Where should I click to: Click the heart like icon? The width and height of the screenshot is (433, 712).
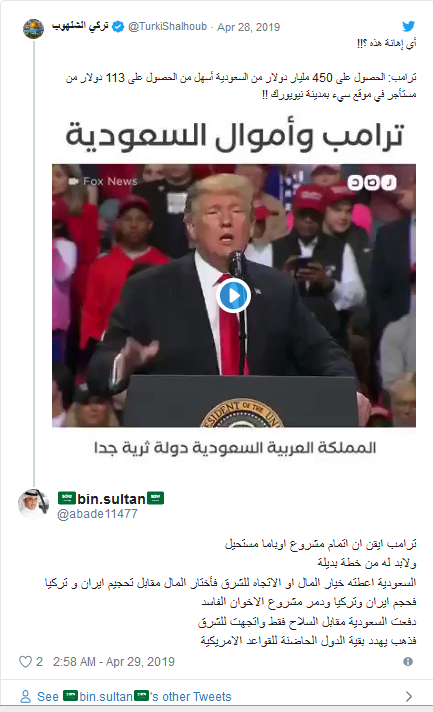(x=25, y=662)
